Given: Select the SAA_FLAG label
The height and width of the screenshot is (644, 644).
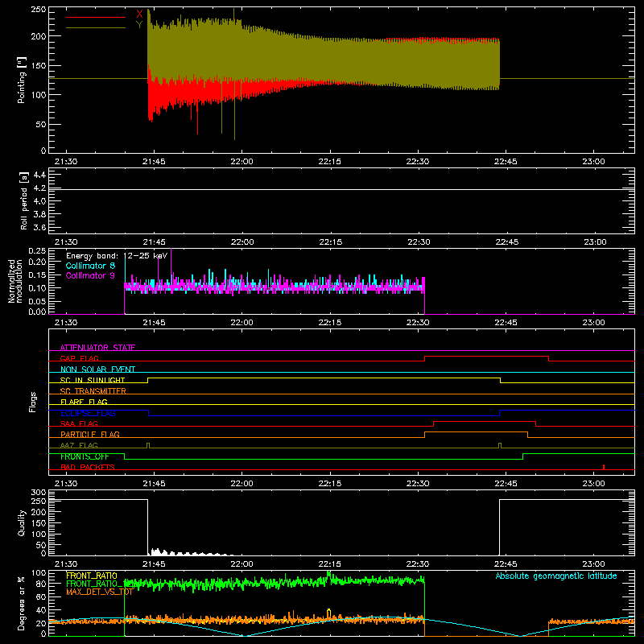Looking at the screenshot, I should pos(79,423).
